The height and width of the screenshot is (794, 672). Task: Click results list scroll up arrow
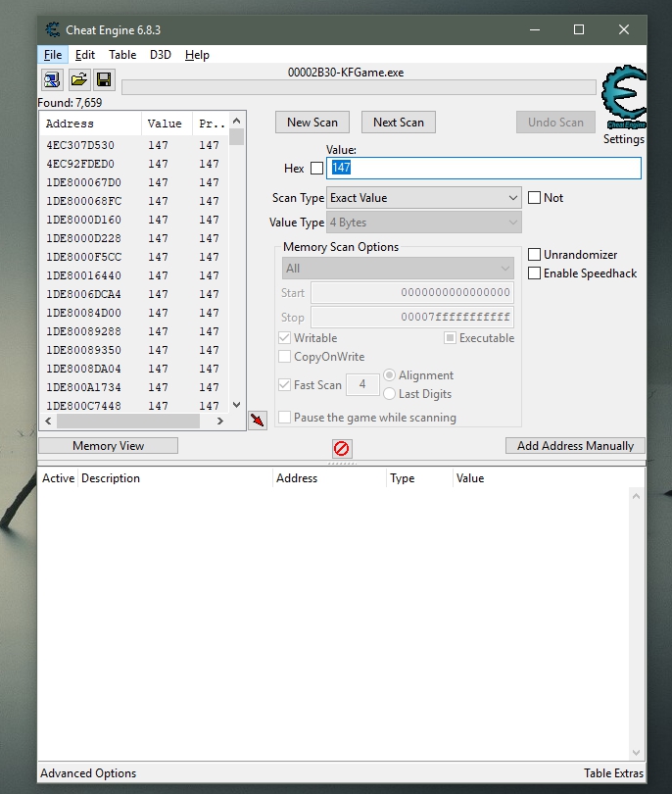pyautogui.click(x=236, y=121)
